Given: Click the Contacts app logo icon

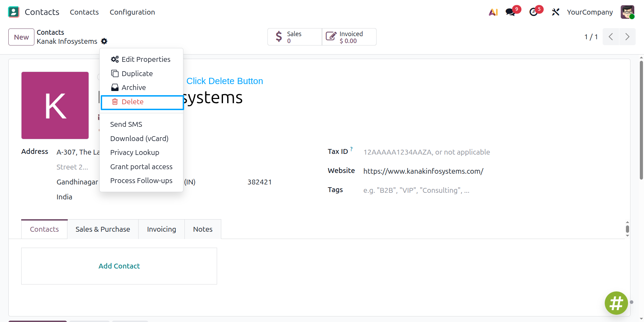Looking at the screenshot, I should pos(14,12).
